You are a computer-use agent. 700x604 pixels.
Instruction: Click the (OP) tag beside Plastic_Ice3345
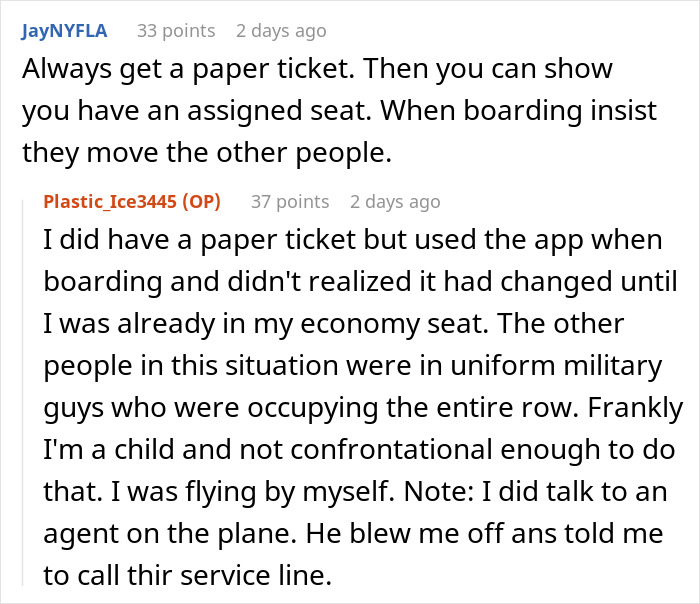coord(197,202)
